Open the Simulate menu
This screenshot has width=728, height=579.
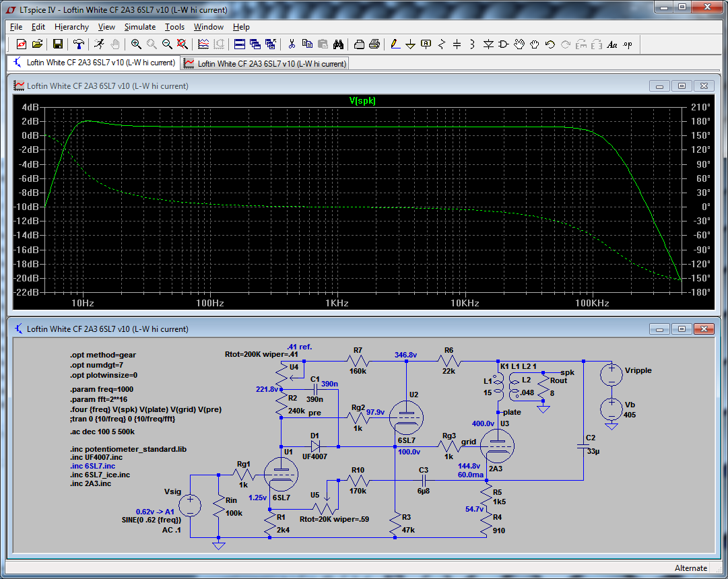tap(140, 27)
